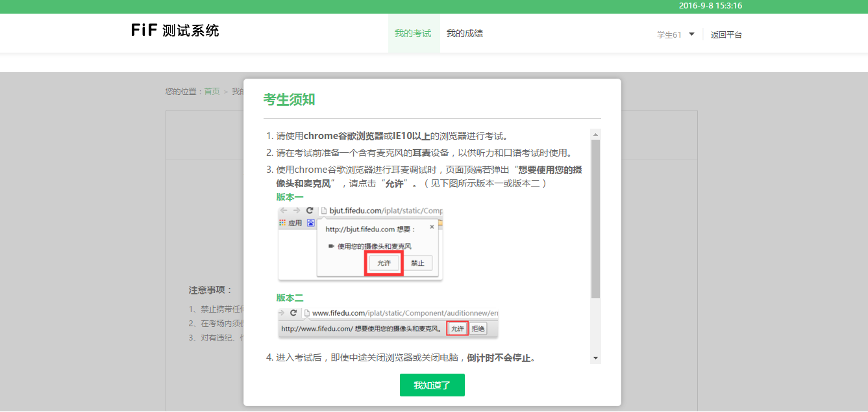
Task: Click the notice scrollbar down arrow
Action: (x=595, y=358)
